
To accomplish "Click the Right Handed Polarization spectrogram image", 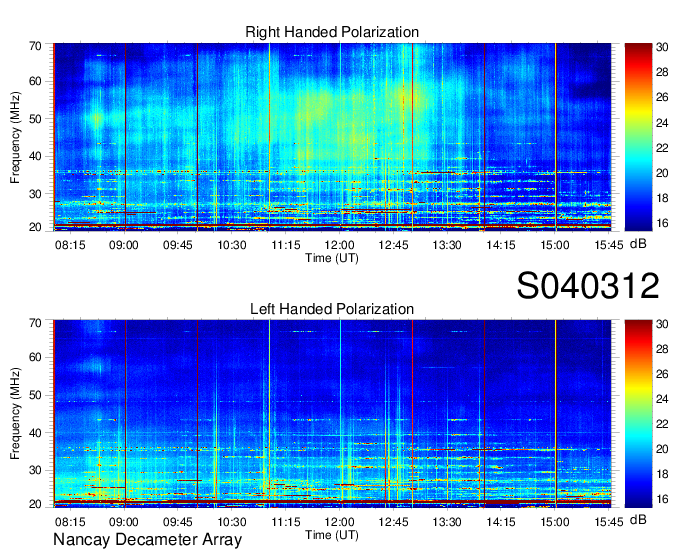I will click(x=332, y=137).
